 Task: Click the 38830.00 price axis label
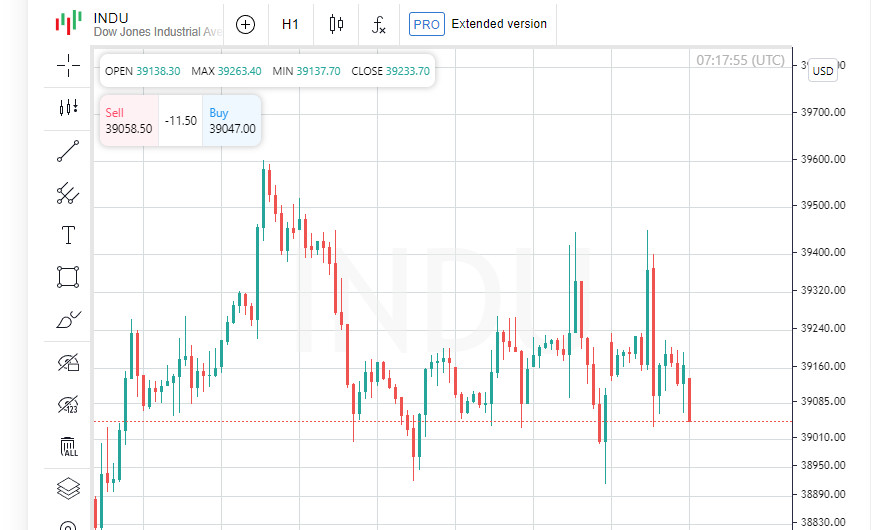tap(823, 522)
